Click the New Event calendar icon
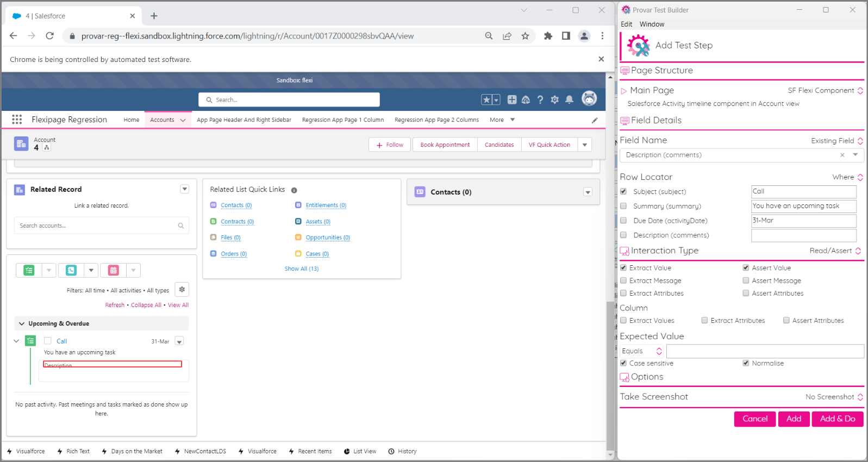This screenshot has width=868, height=462. click(x=114, y=270)
